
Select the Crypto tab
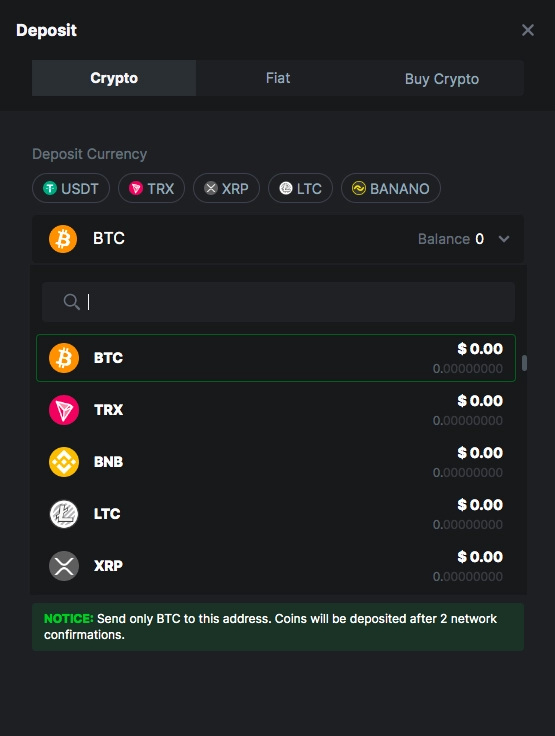tap(114, 78)
